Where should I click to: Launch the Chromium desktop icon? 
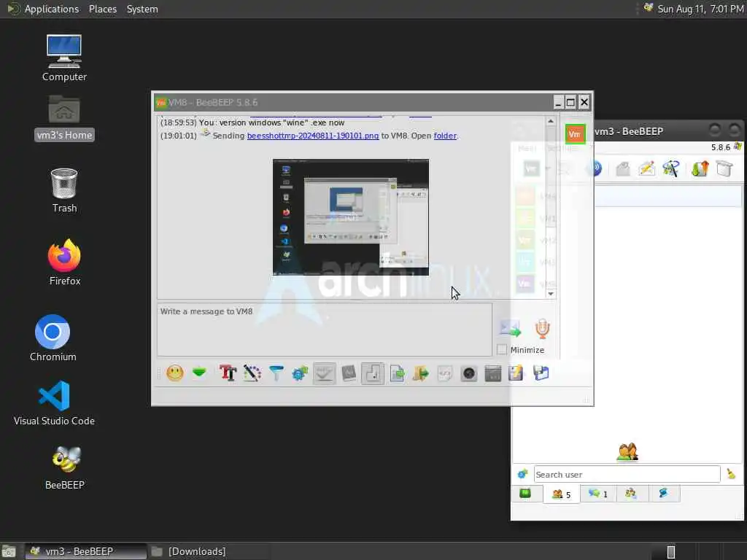(53, 338)
